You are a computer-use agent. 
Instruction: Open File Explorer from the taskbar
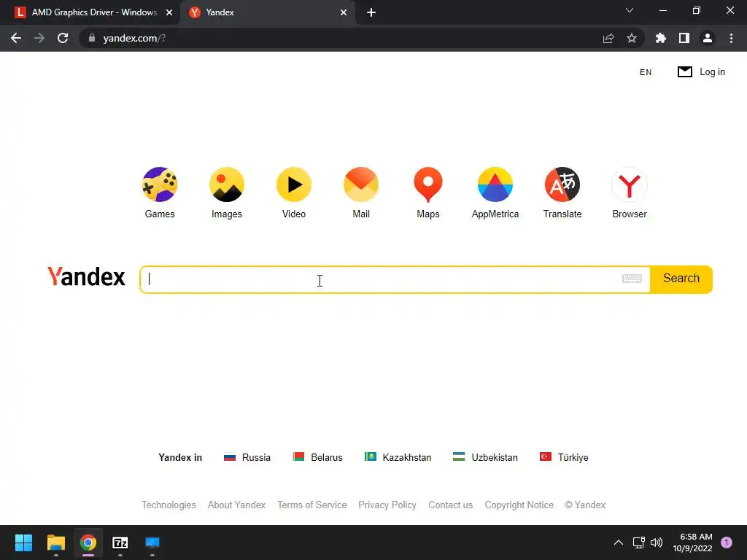(x=55, y=542)
